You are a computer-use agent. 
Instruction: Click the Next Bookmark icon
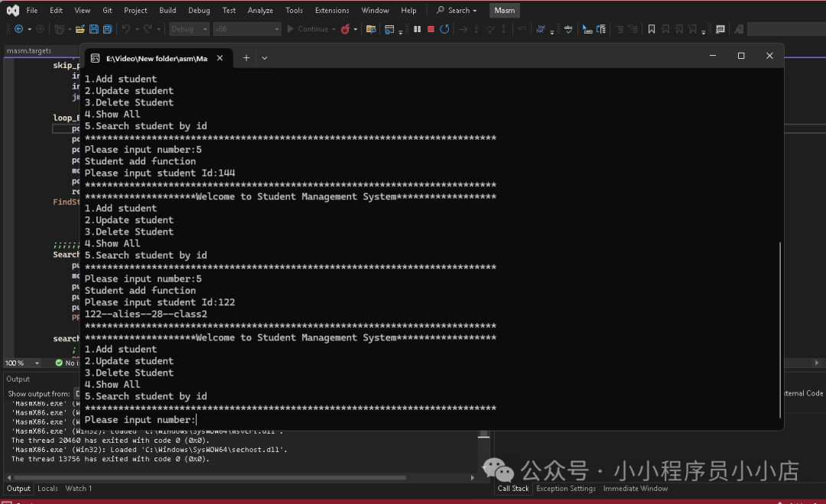point(679,29)
